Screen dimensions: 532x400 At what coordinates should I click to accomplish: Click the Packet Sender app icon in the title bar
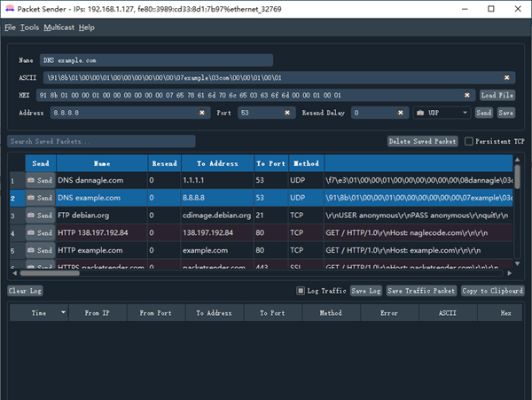[x=10, y=9]
